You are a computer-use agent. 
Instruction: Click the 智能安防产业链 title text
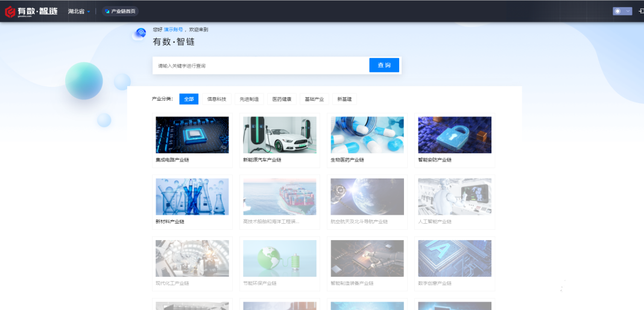pyautogui.click(x=435, y=160)
